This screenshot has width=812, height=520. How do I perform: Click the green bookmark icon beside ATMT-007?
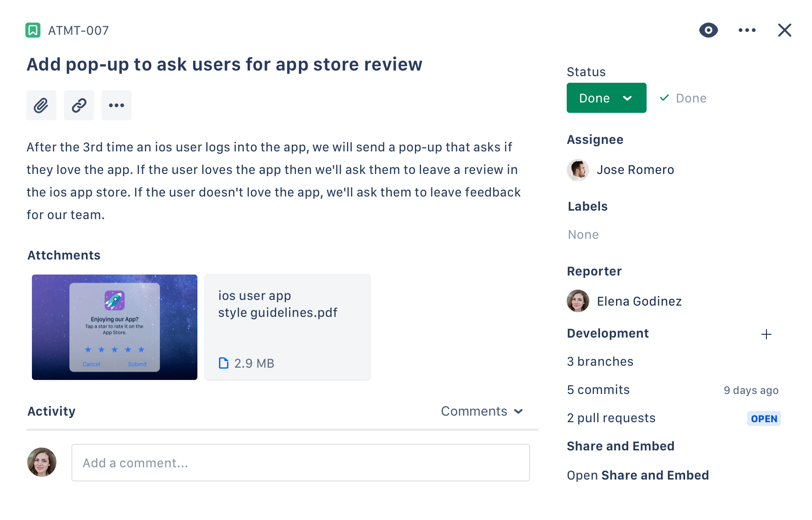(32, 30)
